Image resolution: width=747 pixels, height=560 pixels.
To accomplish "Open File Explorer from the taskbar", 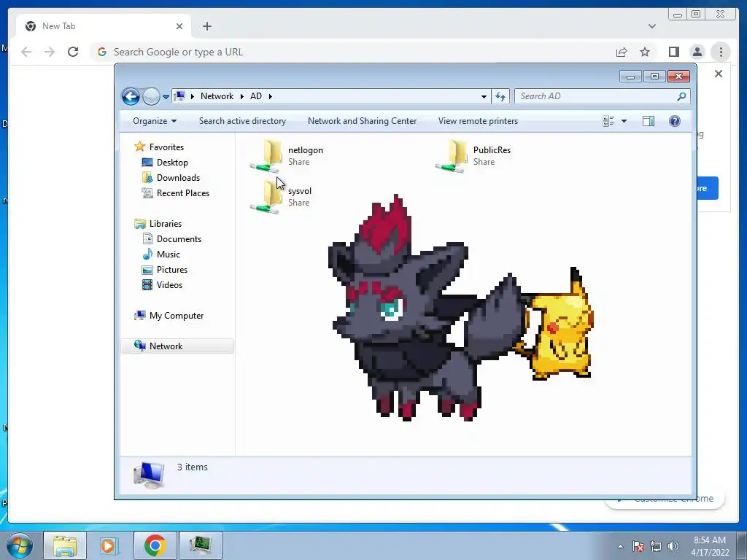I will tap(65, 545).
